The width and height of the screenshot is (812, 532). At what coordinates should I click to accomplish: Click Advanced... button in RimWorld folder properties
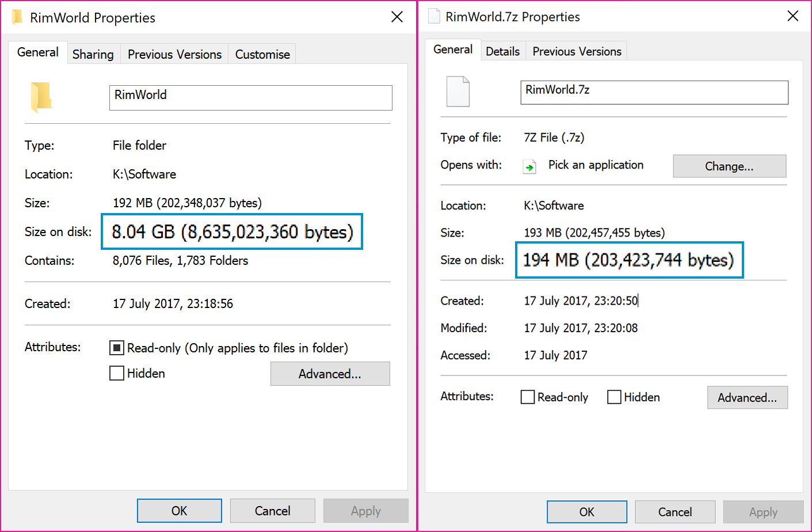tap(330, 374)
